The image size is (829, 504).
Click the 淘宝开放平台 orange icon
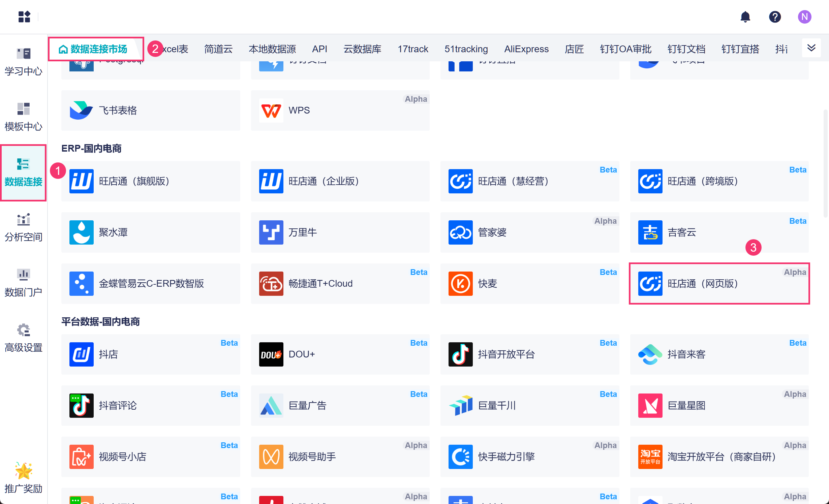[650, 457]
